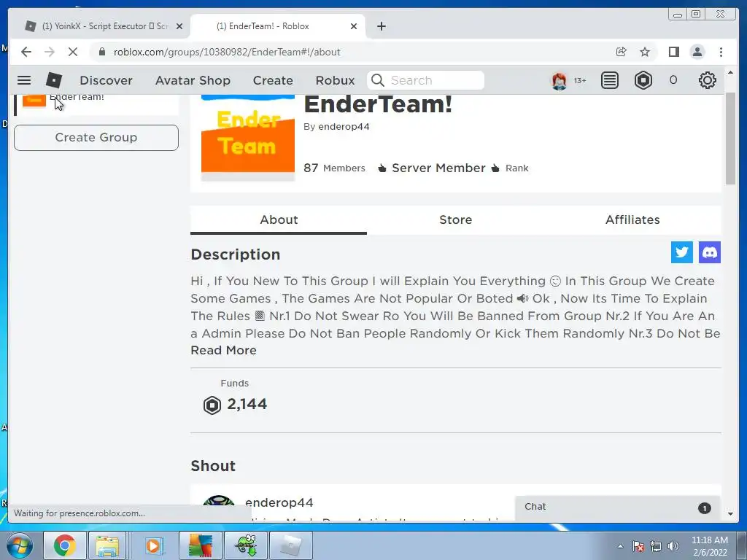Screen dimensions: 747x560
Task: Open Chrome profile account icon
Action: click(x=697, y=52)
